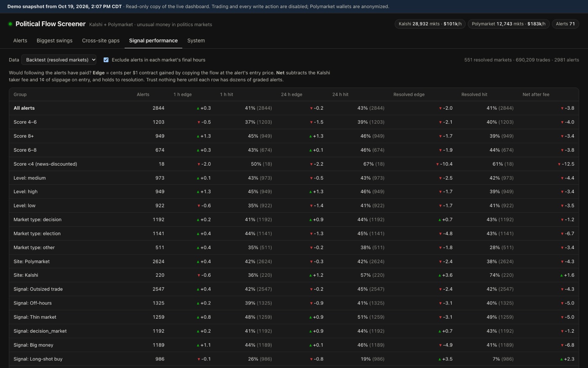
Task: Select the All alerts row label
Action: click(x=24, y=108)
